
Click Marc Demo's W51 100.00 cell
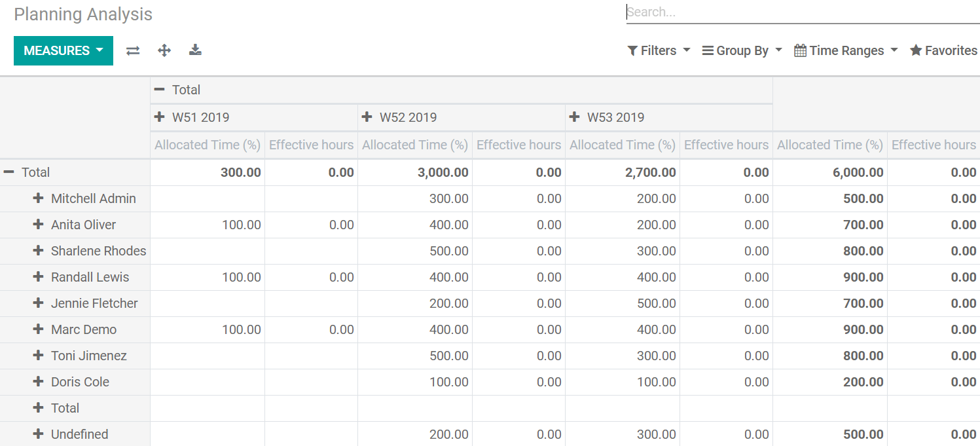tap(208, 329)
